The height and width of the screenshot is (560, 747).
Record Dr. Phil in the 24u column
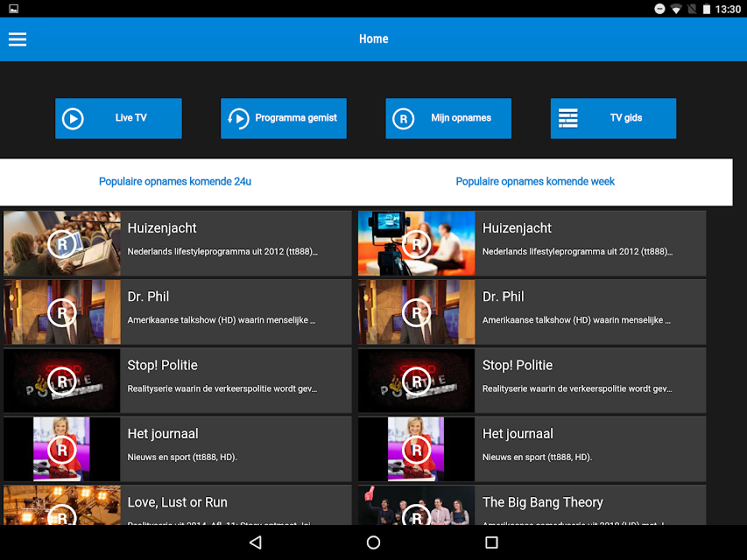click(x=62, y=312)
